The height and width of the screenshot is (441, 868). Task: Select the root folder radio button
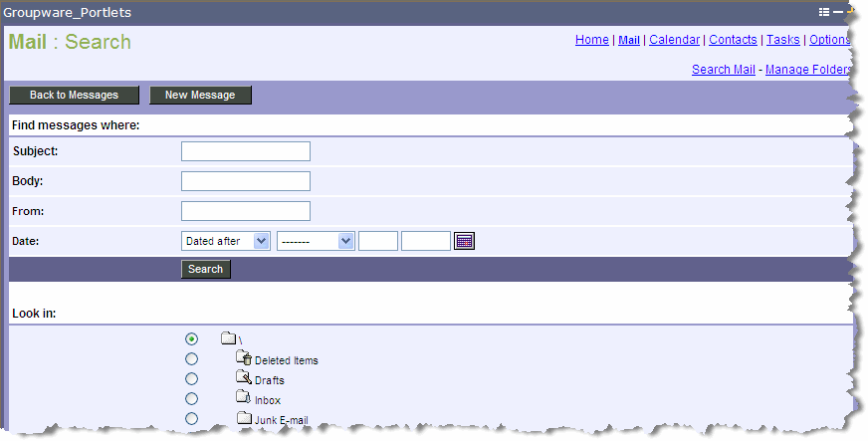pos(191,338)
